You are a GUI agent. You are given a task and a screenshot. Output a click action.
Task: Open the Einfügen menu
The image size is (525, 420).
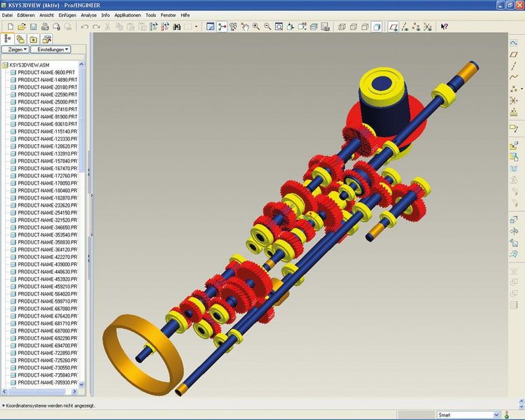coord(67,15)
